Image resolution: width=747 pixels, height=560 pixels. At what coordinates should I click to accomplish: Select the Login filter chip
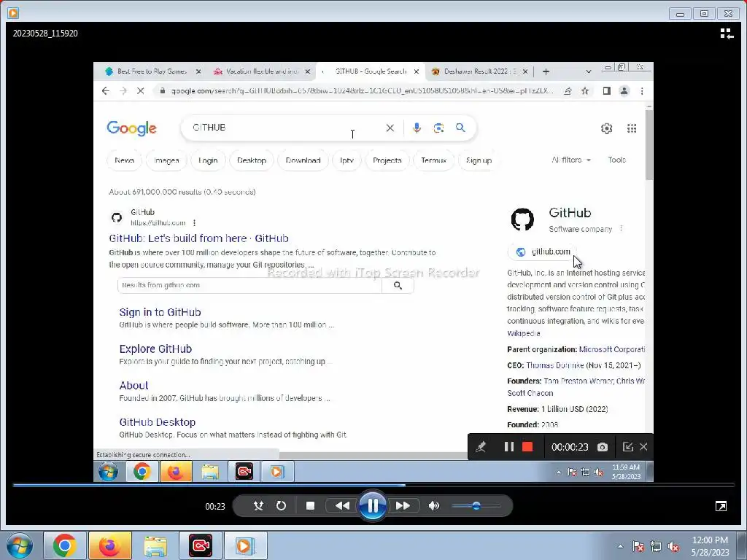(x=208, y=160)
